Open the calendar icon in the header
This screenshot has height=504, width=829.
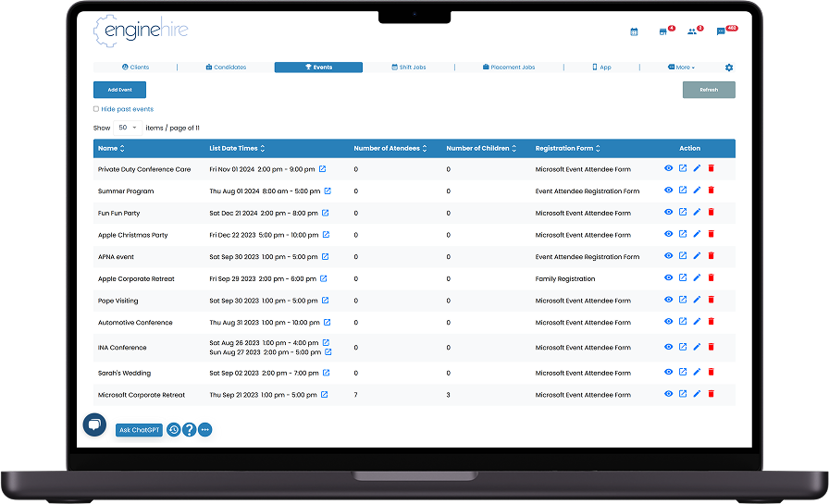click(x=634, y=31)
